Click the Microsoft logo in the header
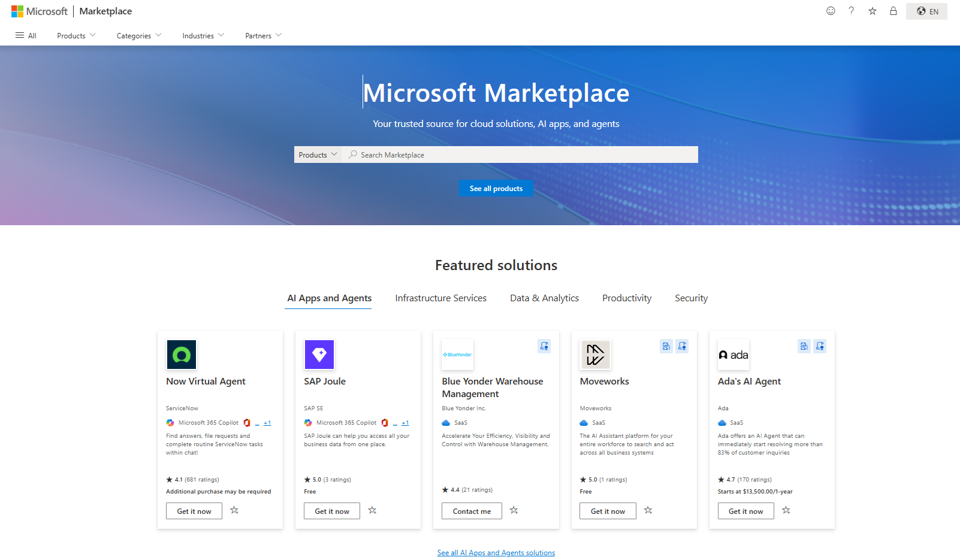Image resolution: width=960 pixels, height=560 pixels. pos(40,11)
